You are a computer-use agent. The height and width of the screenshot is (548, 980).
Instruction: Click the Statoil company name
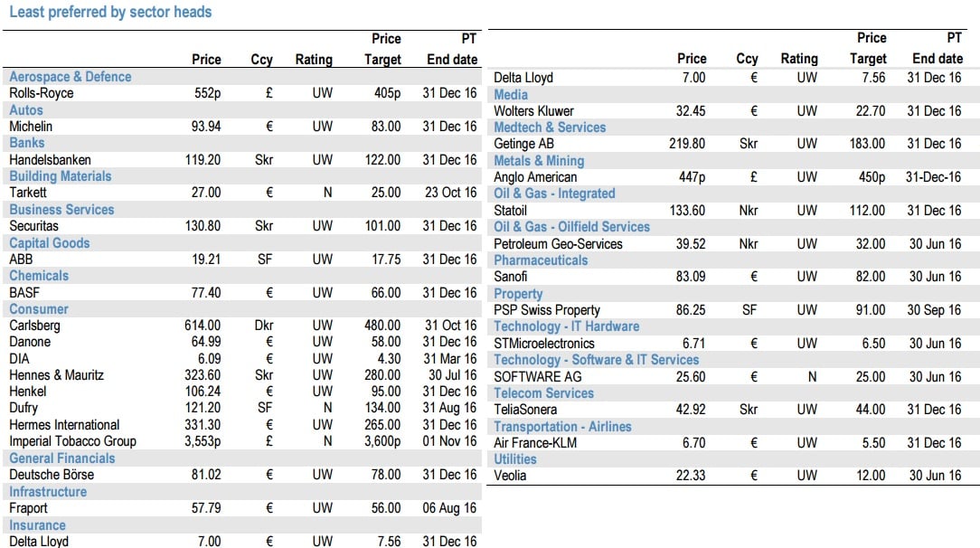(510, 211)
